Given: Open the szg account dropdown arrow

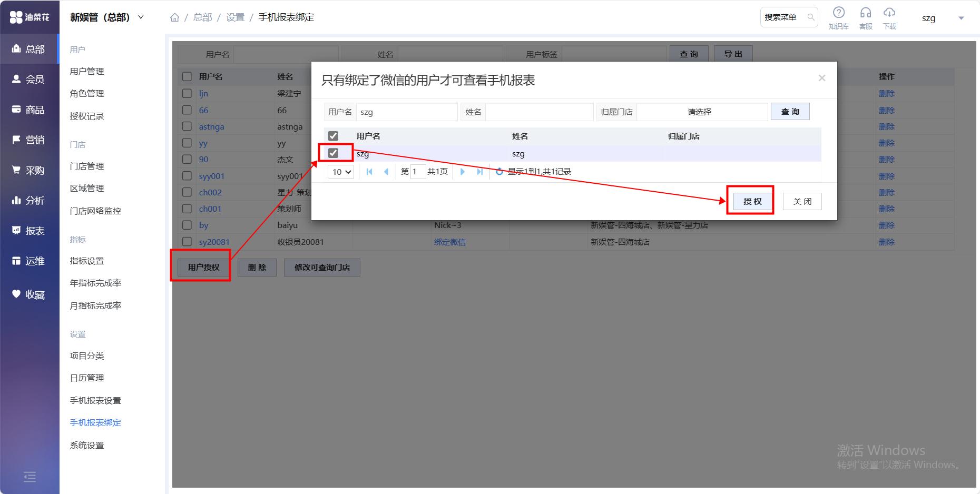Looking at the screenshot, I should [x=961, y=18].
